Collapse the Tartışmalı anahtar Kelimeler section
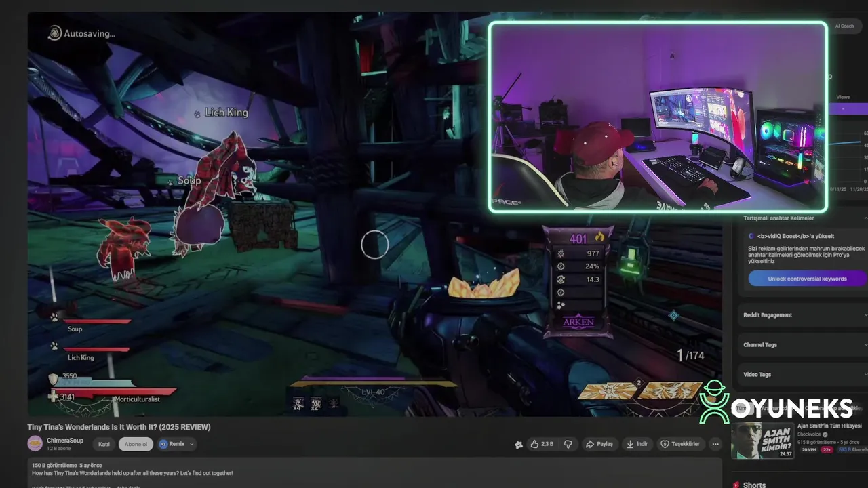The height and width of the screenshot is (488, 868). pos(803,218)
